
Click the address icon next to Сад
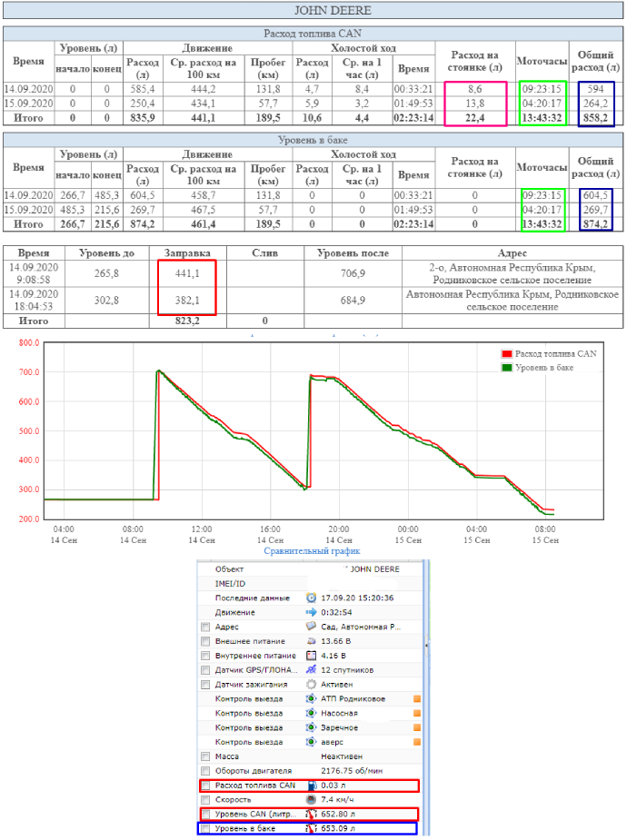pos(311,628)
